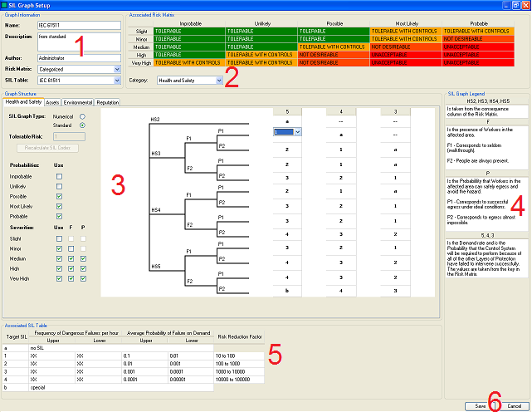Screen dimensions: 532x412
Task: Toggle the Slight severity Use checkbox
Action: (59, 238)
